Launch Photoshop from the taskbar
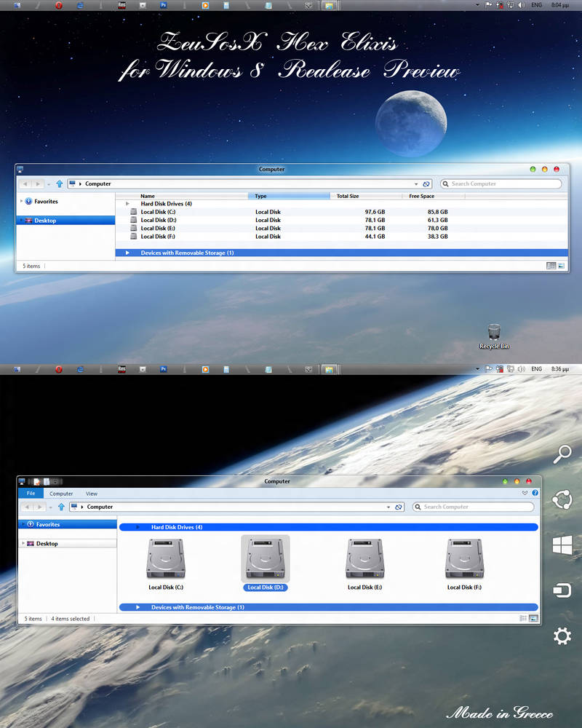 point(164,6)
